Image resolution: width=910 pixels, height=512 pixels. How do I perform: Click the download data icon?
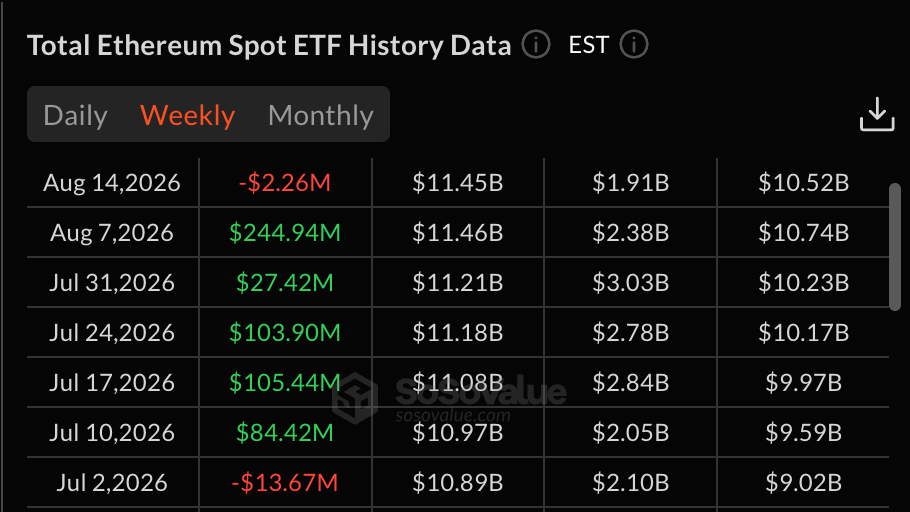click(x=877, y=114)
